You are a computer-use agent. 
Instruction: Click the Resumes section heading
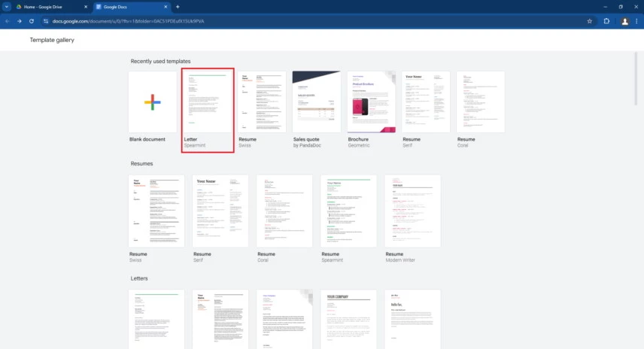click(x=141, y=163)
